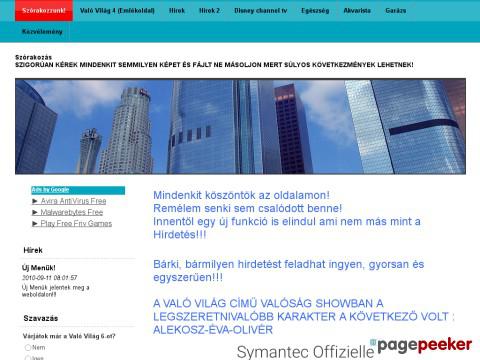480x360 pixels.
Task: Click the arrow icon beside Avira AntiVirus
Action: (35, 201)
